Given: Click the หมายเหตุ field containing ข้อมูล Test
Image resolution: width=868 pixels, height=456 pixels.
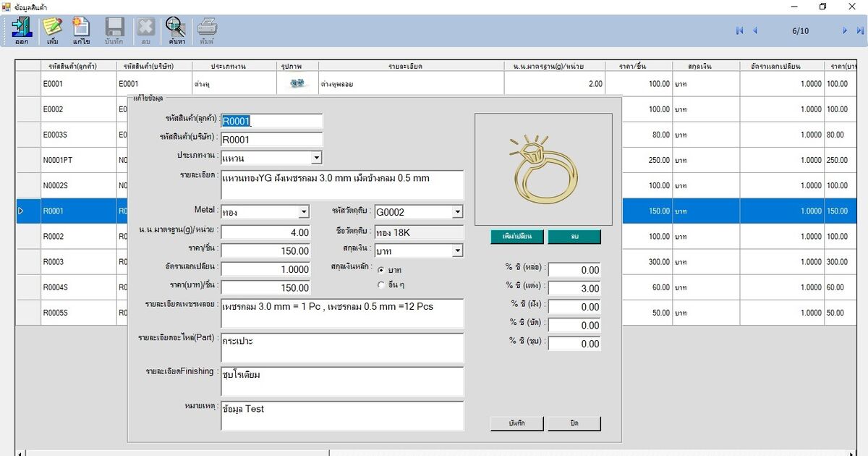Looking at the screenshot, I should (x=342, y=415).
